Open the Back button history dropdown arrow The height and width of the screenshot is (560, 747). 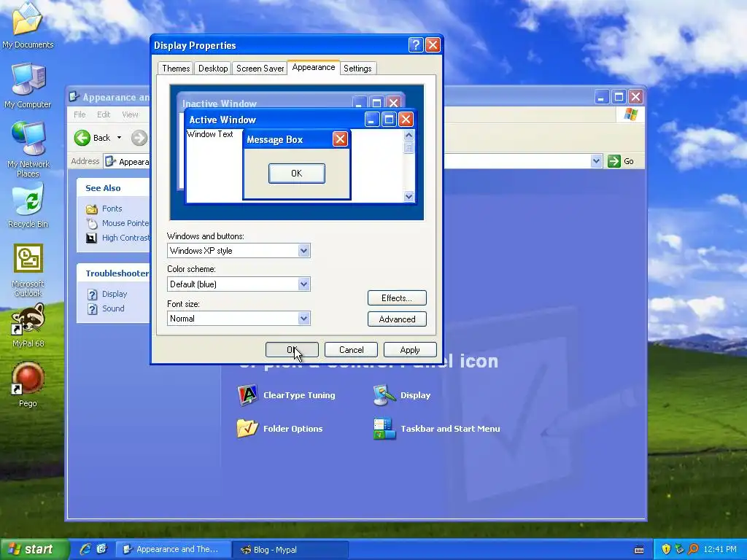point(119,138)
